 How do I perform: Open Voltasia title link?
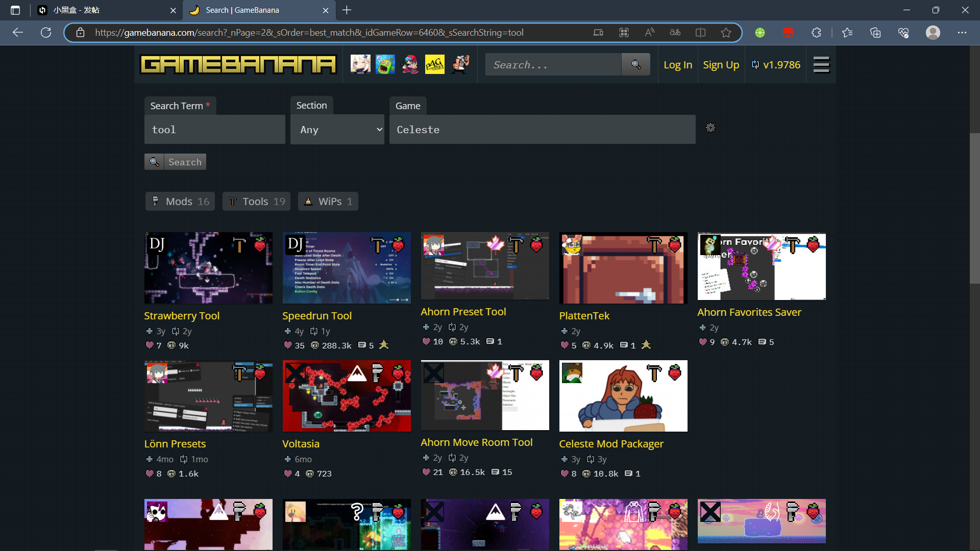[301, 444]
